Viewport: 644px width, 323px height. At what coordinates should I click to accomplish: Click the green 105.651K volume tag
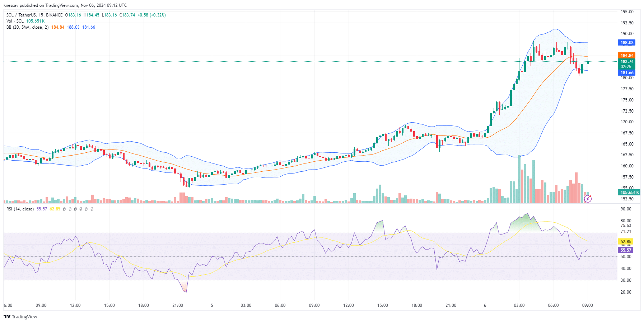(x=630, y=193)
